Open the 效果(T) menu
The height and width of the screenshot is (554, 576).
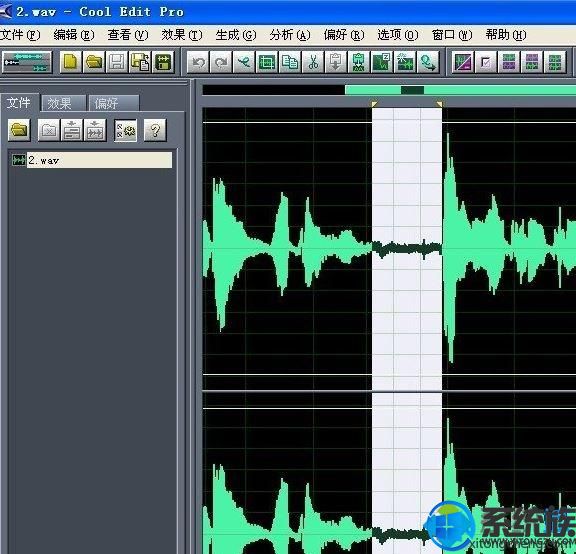pyautogui.click(x=182, y=35)
